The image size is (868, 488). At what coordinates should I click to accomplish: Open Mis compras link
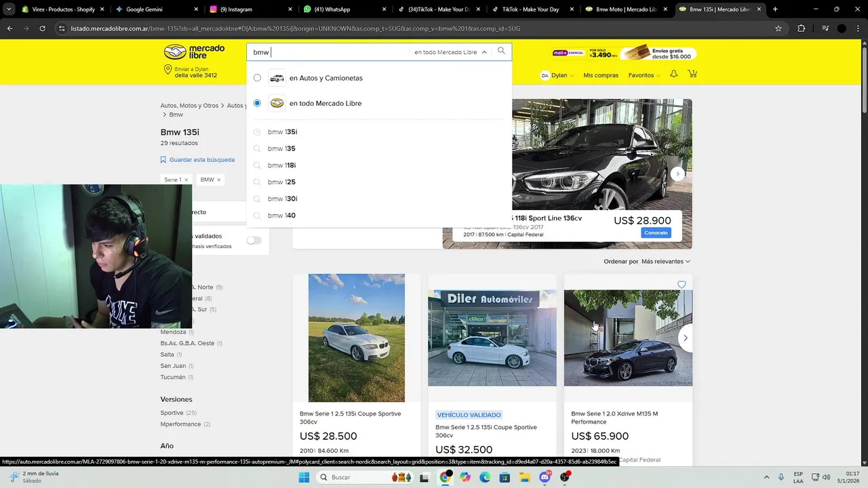[601, 75]
